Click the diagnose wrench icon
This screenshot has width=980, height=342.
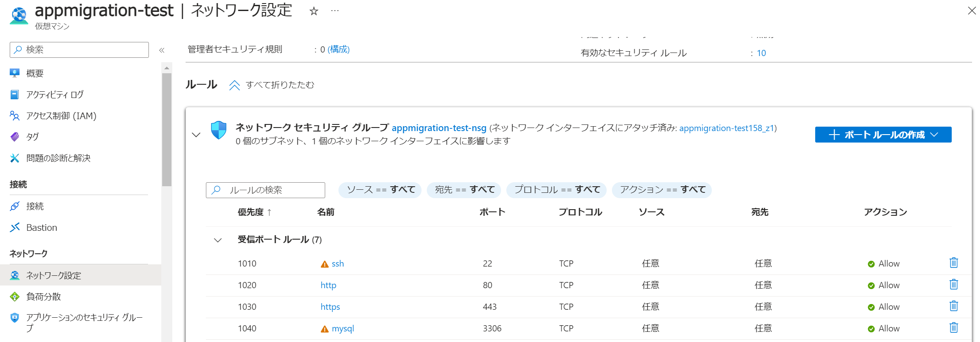click(x=15, y=158)
